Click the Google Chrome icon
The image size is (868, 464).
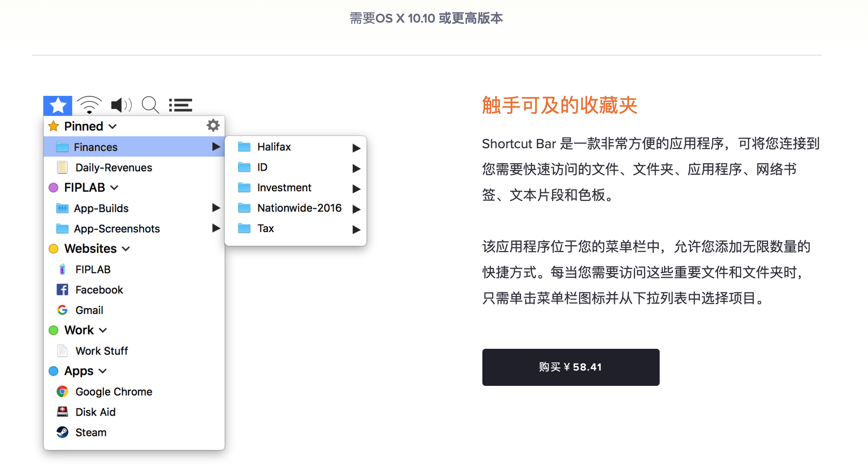(62, 391)
